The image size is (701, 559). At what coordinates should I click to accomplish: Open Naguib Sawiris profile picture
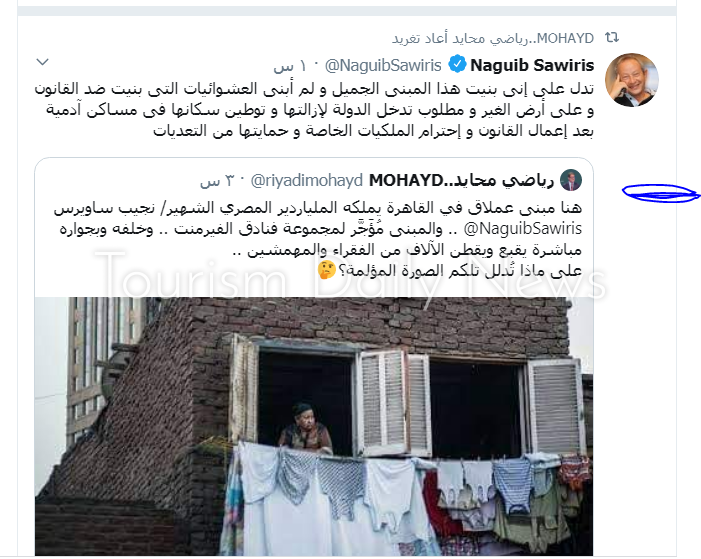pos(632,80)
